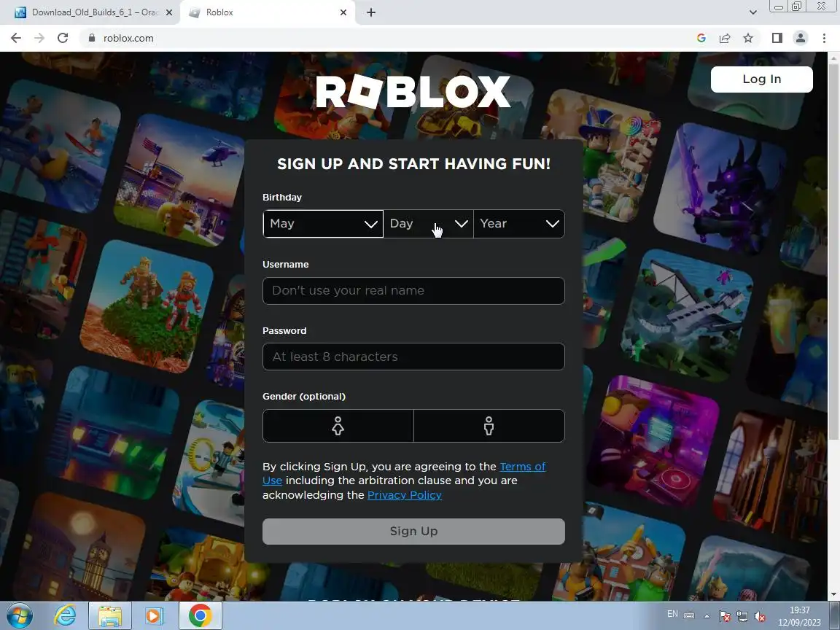This screenshot has width=840, height=630.
Task: Click the sign up heading text
Action: (x=413, y=164)
